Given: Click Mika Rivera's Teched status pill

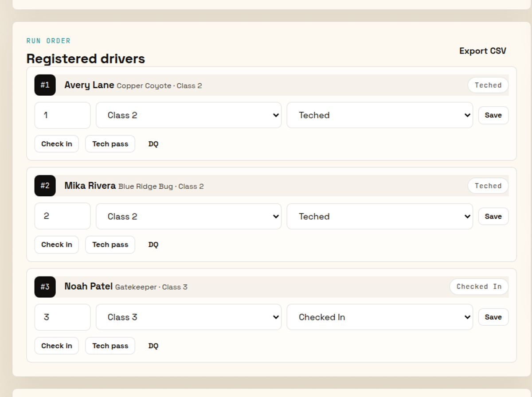Looking at the screenshot, I should click(x=488, y=186).
